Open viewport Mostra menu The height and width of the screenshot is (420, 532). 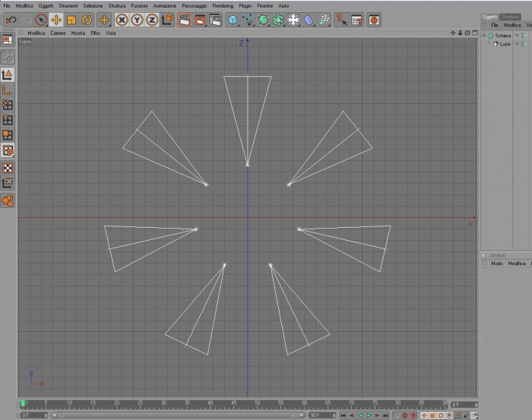tap(78, 33)
